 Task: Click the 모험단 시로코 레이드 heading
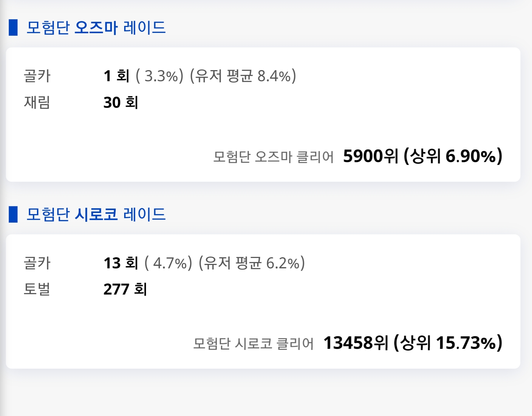tap(96, 214)
